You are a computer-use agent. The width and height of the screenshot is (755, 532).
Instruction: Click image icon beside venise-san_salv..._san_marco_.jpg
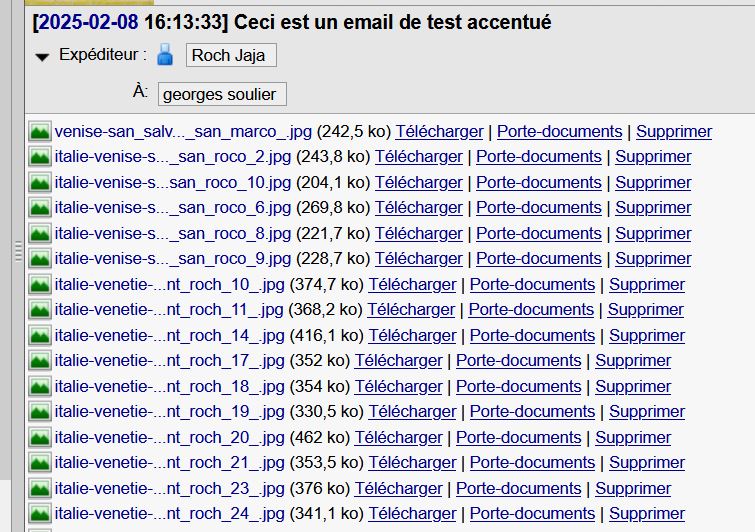(x=39, y=131)
